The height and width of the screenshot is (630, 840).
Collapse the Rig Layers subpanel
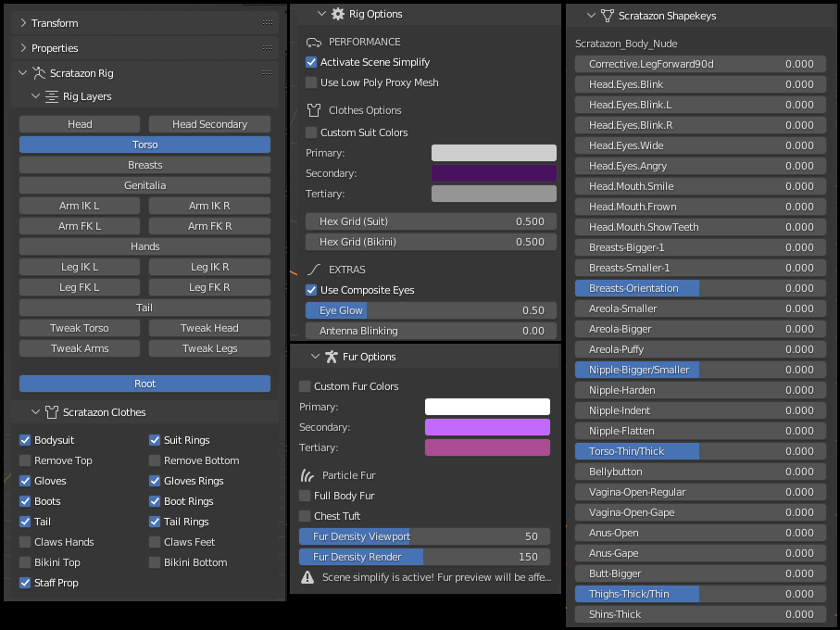(x=36, y=96)
